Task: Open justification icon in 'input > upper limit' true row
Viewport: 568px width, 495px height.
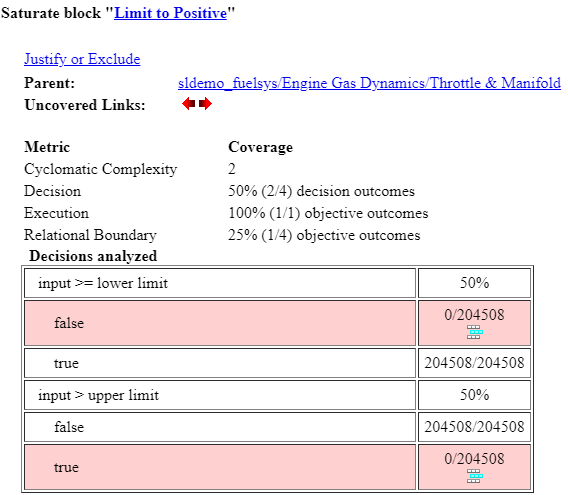Action: pyautogui.click(x=475, y=476)
